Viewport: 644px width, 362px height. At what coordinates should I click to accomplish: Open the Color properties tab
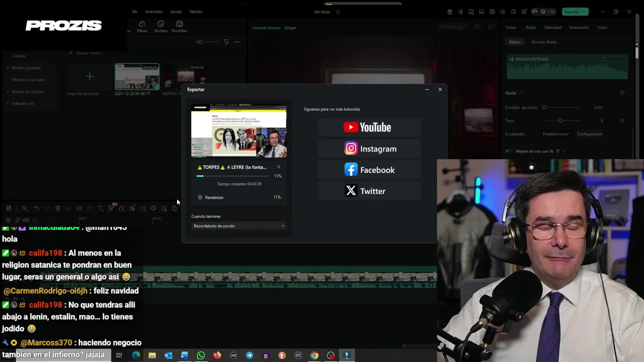click(602, 28)
